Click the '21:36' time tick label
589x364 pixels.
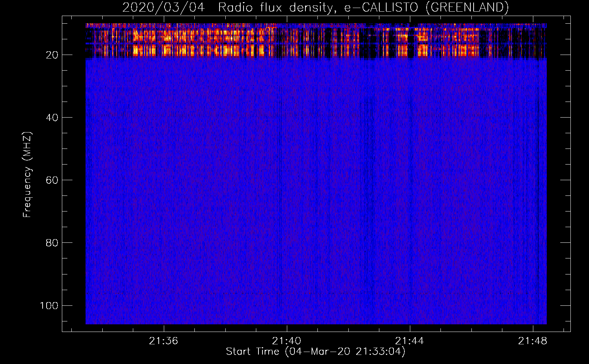click(163, 341)
